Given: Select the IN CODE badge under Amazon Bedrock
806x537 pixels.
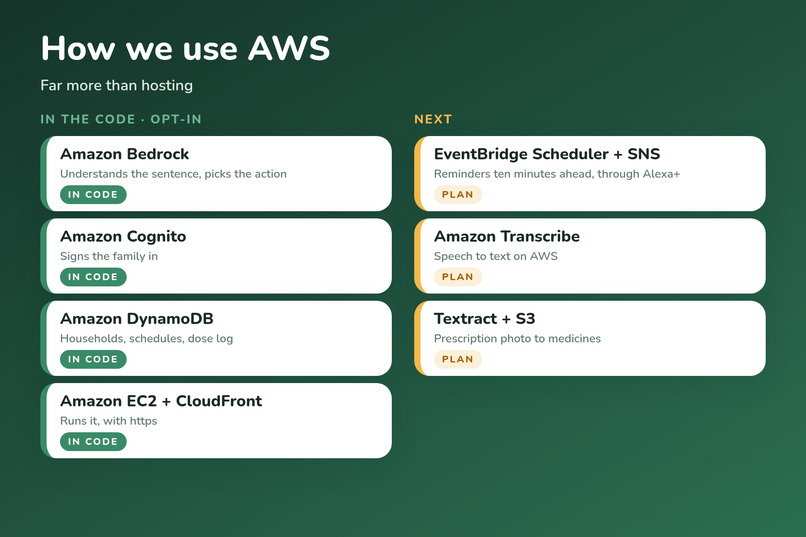Looking at the screenshot, I should 93,195.
